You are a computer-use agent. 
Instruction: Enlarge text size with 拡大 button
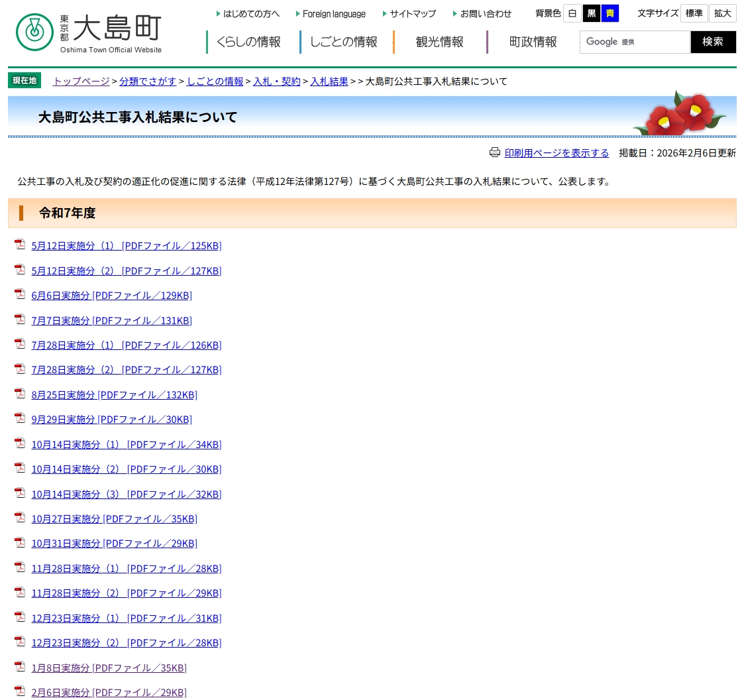coord(722,13)
